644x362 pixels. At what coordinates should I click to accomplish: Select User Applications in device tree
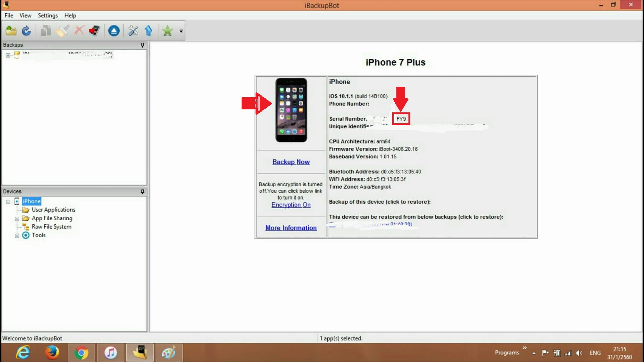tap(54, 210)
